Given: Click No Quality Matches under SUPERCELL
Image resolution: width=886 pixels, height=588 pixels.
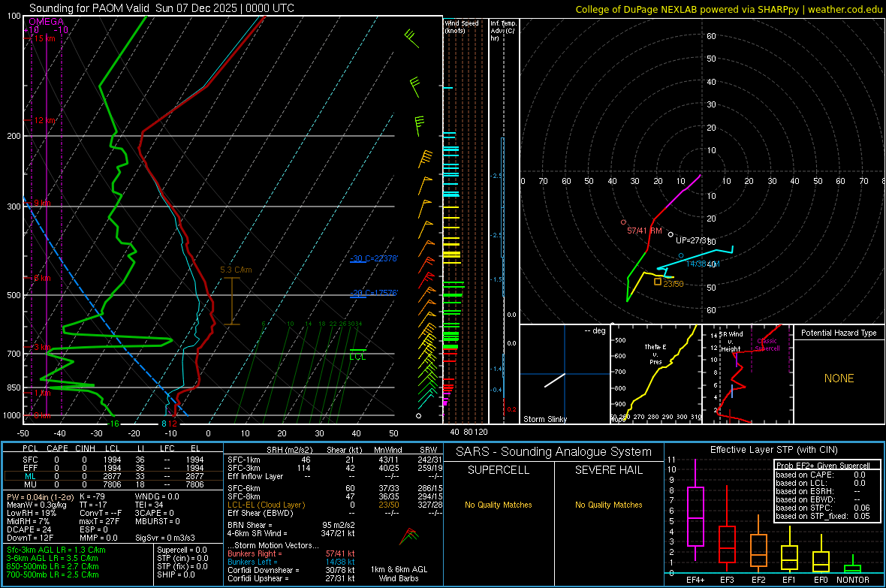Looking at the screenshot, I should point(499,505).
